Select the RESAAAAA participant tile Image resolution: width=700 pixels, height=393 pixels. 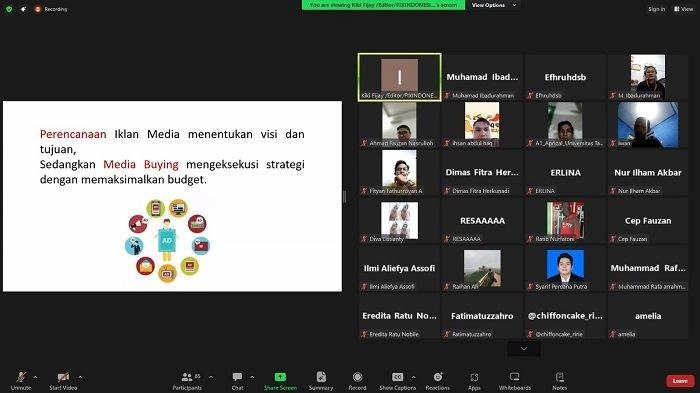(x=482, y=221)
